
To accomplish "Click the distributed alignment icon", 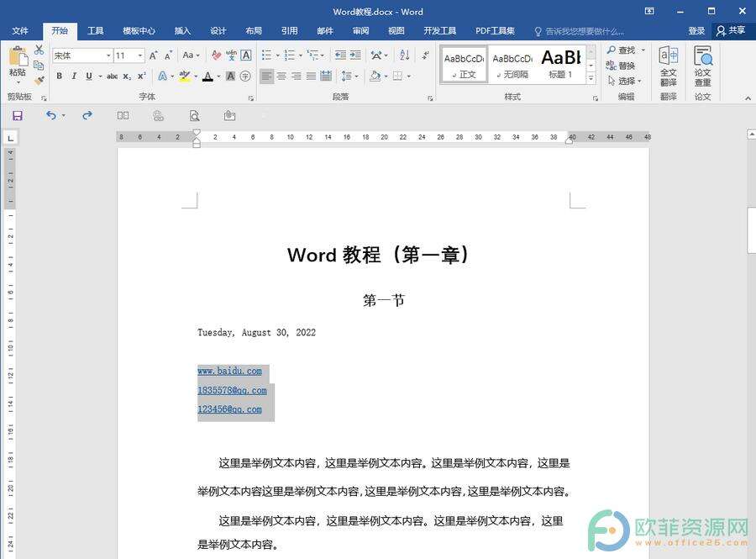I will (326, 76).
